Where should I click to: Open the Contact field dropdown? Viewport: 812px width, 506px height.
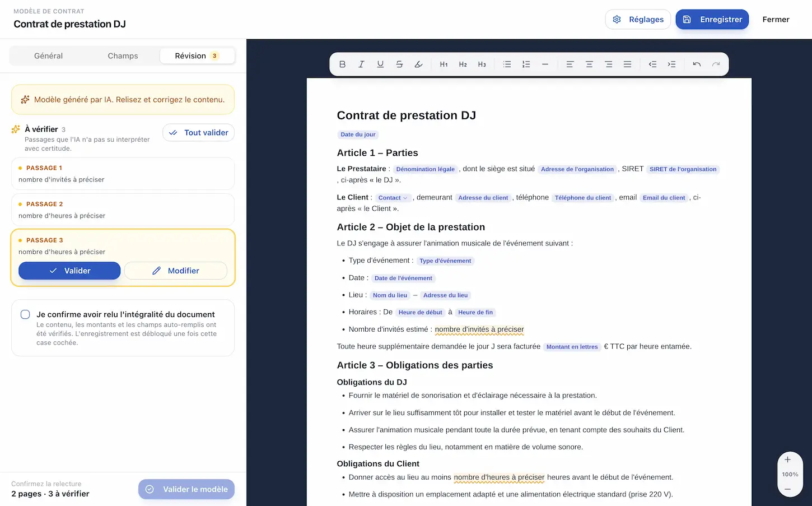[x=393, y=198]
